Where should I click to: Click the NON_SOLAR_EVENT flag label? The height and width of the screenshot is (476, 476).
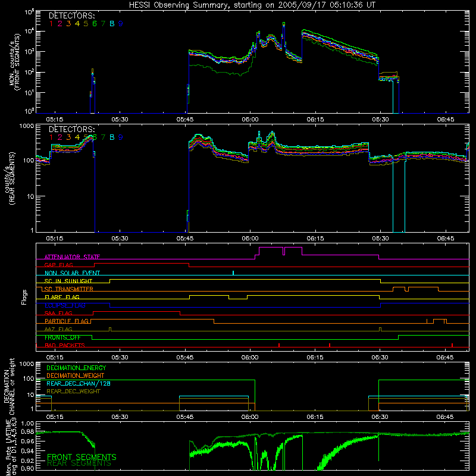(72, 273)
